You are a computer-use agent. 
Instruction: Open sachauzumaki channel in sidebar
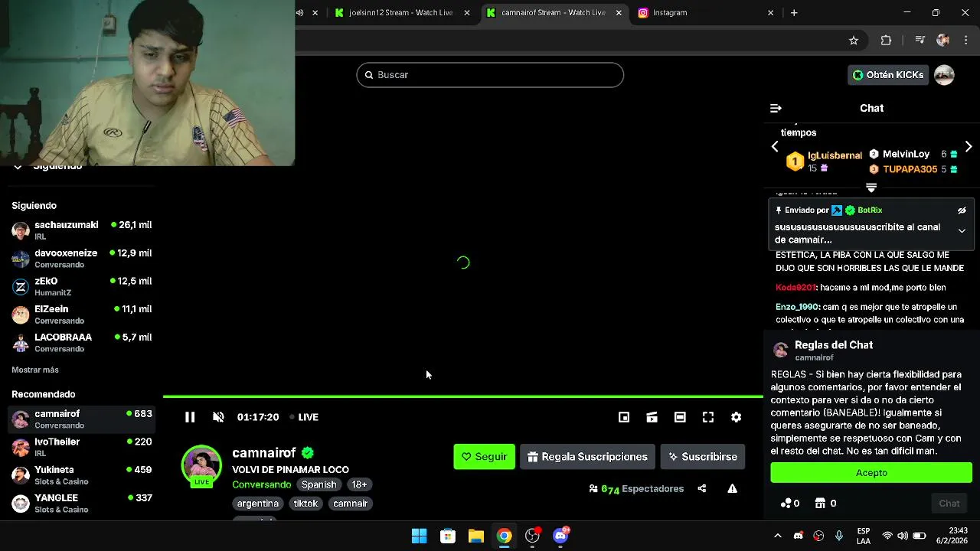(82, 230)
